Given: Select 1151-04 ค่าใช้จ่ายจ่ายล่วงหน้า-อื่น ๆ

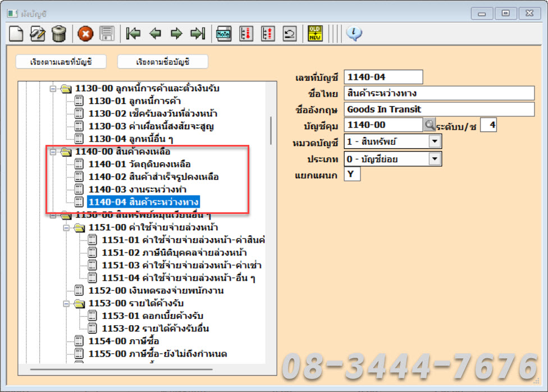Looking at the screenshot, I should [x=178, y=278].
